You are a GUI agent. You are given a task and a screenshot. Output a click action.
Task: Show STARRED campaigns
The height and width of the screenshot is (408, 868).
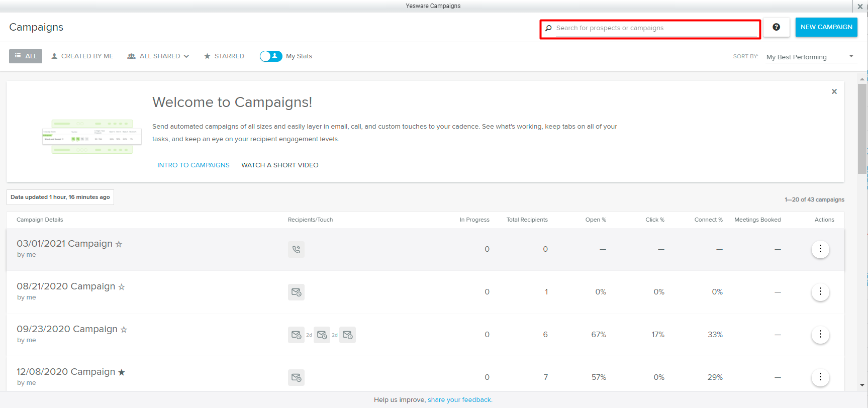(x=224, y=56)
